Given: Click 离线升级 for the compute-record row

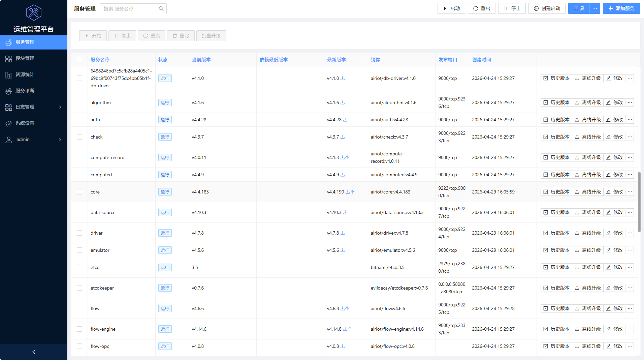Looking at the screenshot, I should pos(588,157).
